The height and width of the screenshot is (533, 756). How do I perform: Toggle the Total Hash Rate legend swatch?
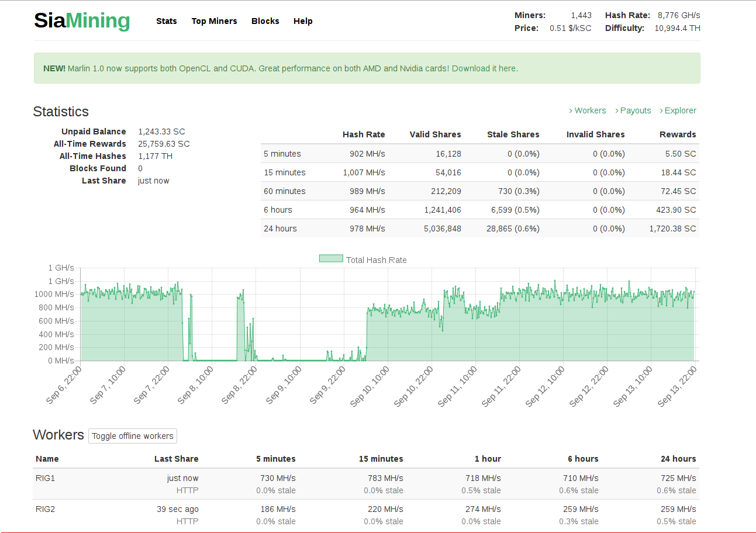pos(331,259)
